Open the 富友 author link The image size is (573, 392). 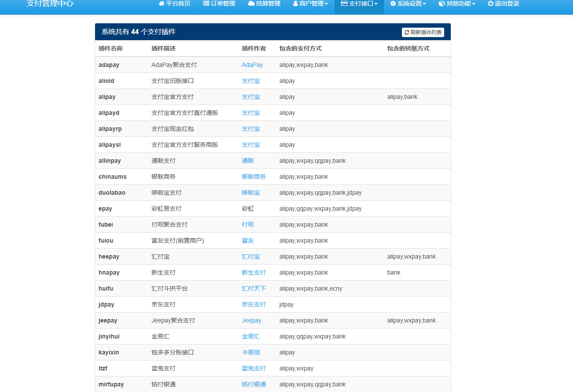pos(248,240)
